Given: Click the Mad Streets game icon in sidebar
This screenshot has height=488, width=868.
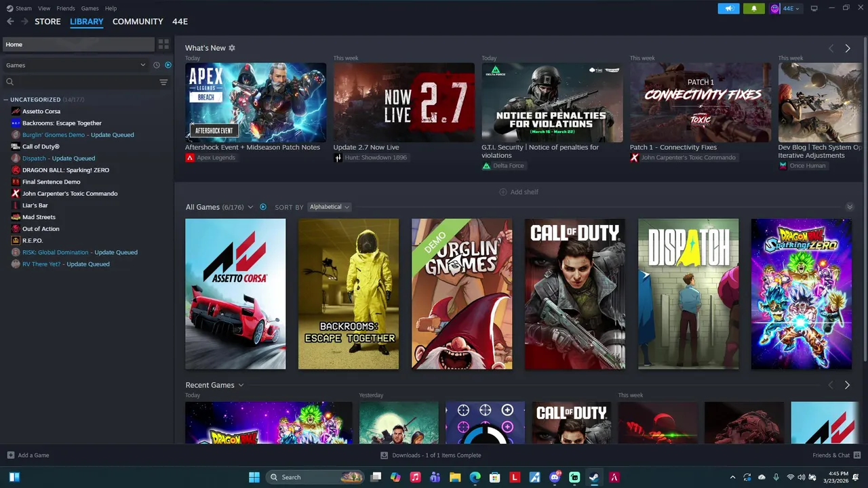Looking at the screenshot, I should pyautogui.click(x=16, y=217).
